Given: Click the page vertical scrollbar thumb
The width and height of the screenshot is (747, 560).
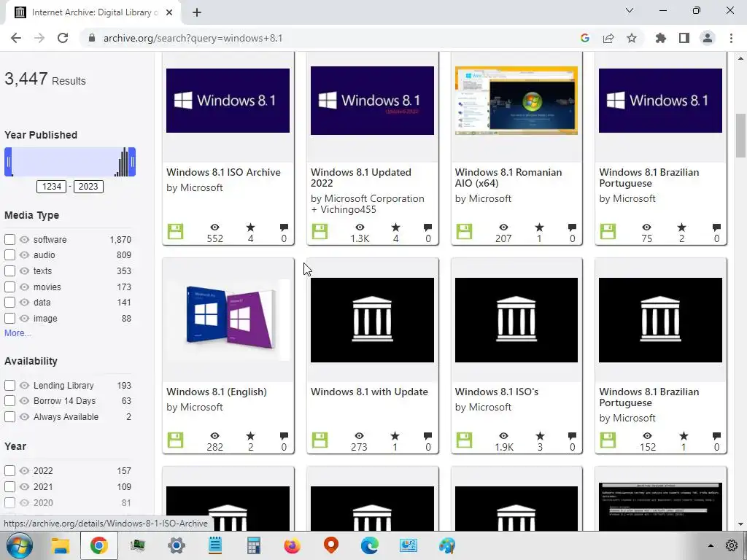Looking at the screenshot, I should (x=740, y=135).
